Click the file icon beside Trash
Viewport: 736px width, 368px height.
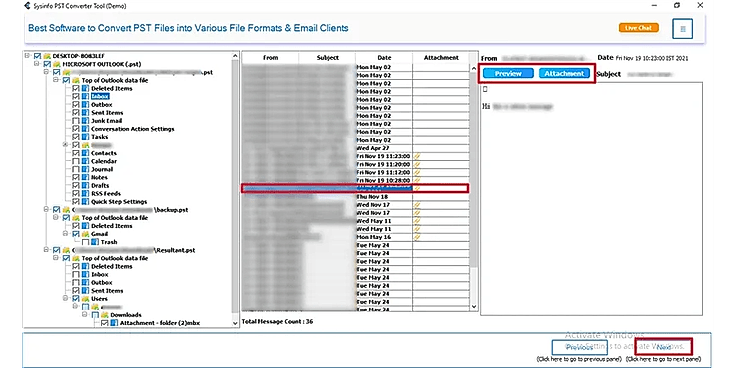pos(94,242)
